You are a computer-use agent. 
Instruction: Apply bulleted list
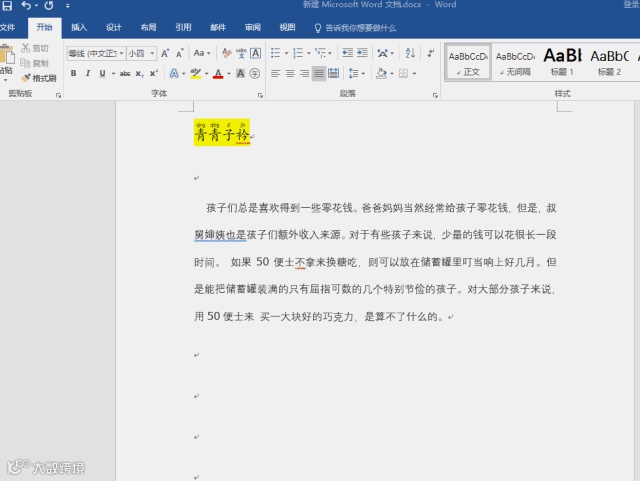point(276,53)
